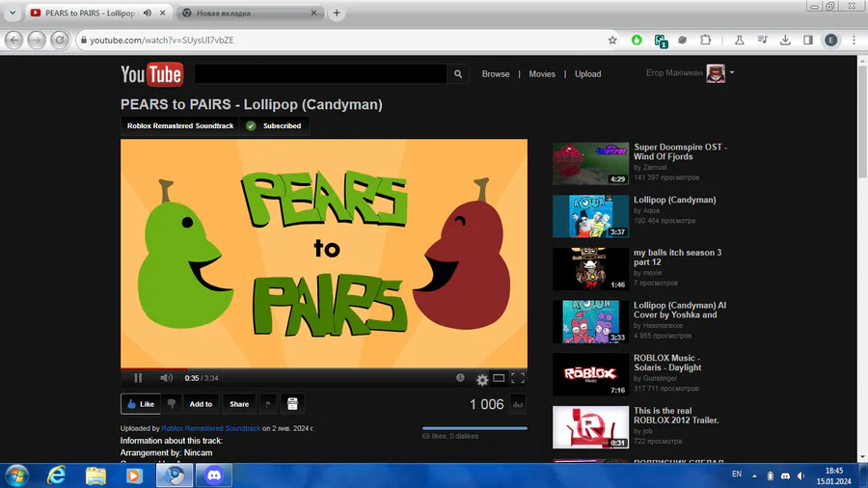Open the Movies menu item
The height and width of the screenshot is (488, 868).
coord(542,73)
